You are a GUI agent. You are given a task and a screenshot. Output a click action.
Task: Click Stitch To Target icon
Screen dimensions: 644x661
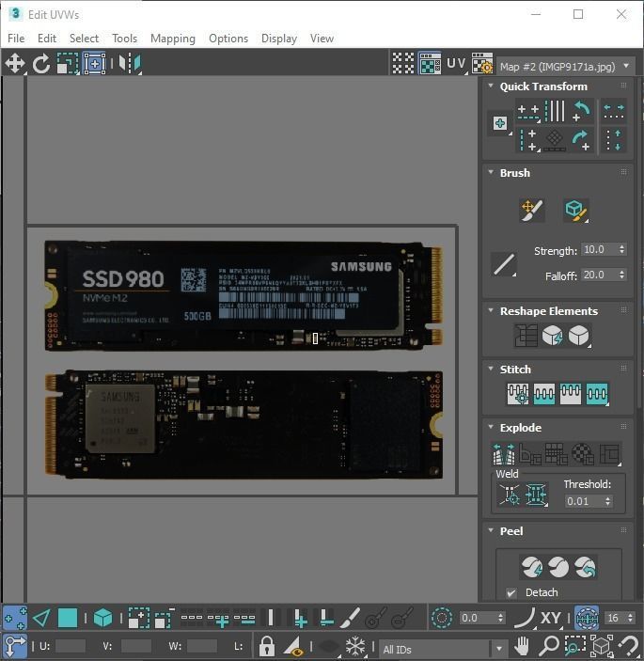[x=518, y=394]
